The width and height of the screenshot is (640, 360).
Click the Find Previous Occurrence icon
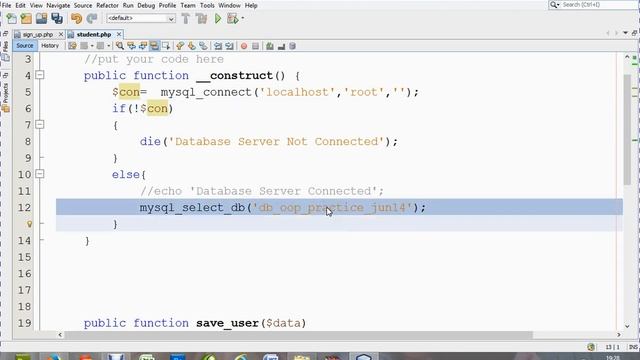pyautogui.click(x=131, y=46)
